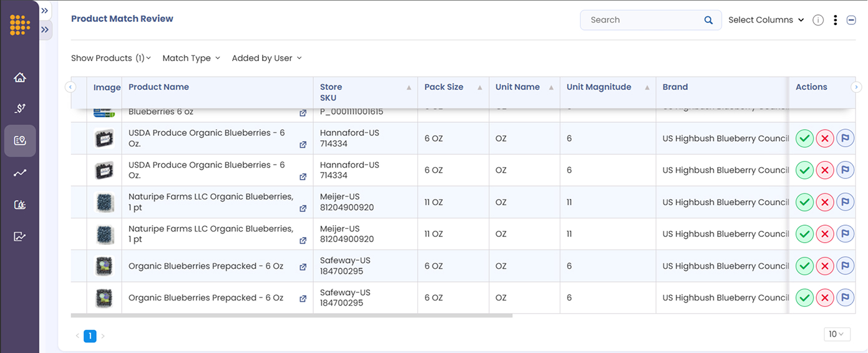
Task: Open the Added by User filter
Action: (266, 58)
